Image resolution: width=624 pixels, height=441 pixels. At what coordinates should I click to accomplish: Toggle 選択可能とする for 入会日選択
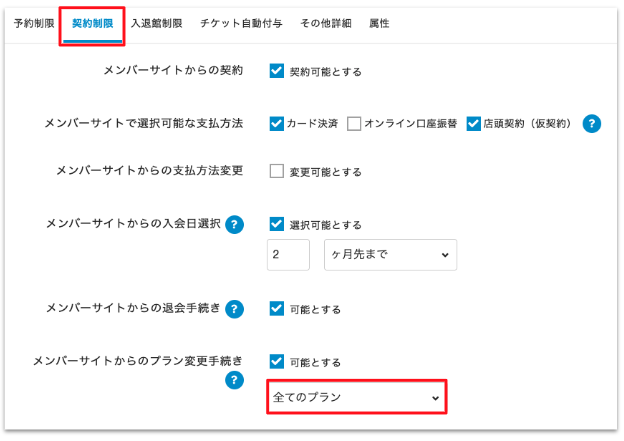277,224
